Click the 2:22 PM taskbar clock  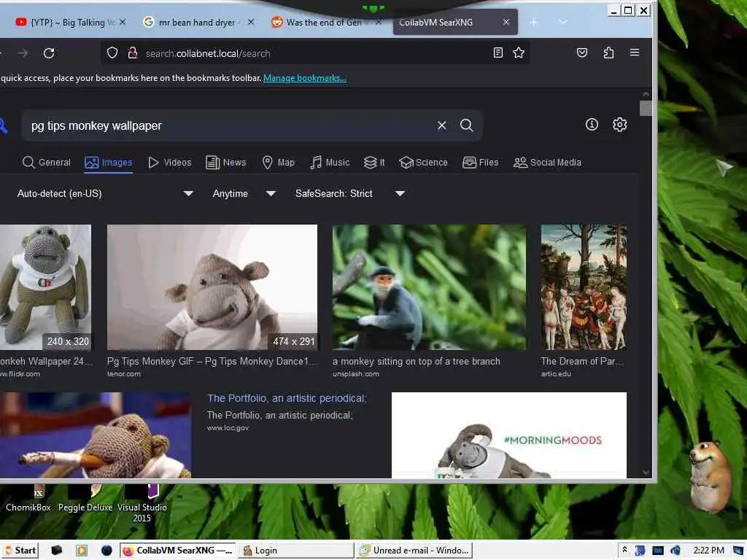coord(708,551)
